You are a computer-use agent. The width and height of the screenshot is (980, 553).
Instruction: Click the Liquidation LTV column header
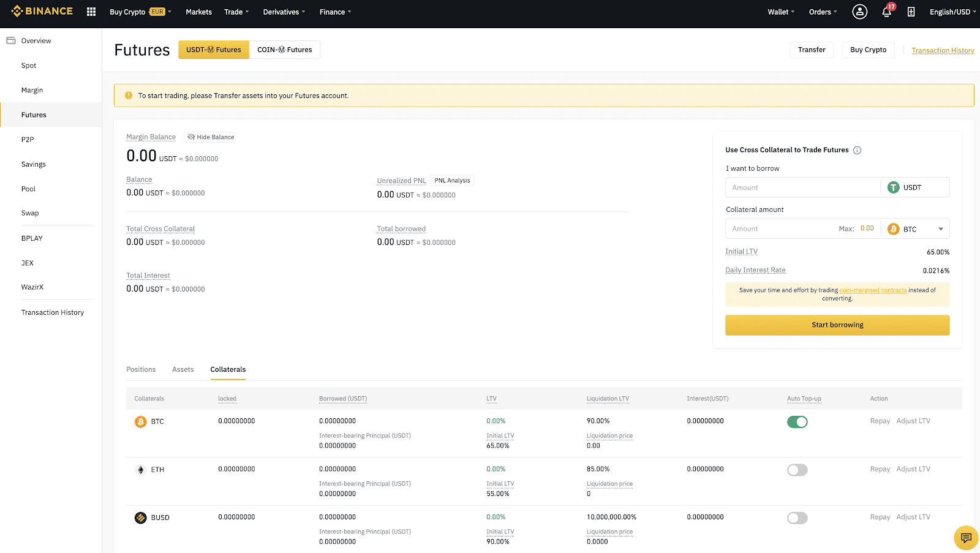(608, 399)
